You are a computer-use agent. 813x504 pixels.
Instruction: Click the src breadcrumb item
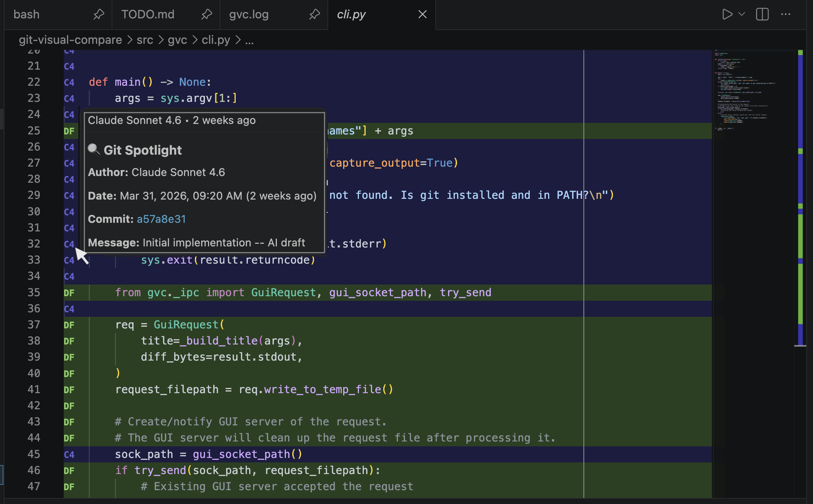145,40
